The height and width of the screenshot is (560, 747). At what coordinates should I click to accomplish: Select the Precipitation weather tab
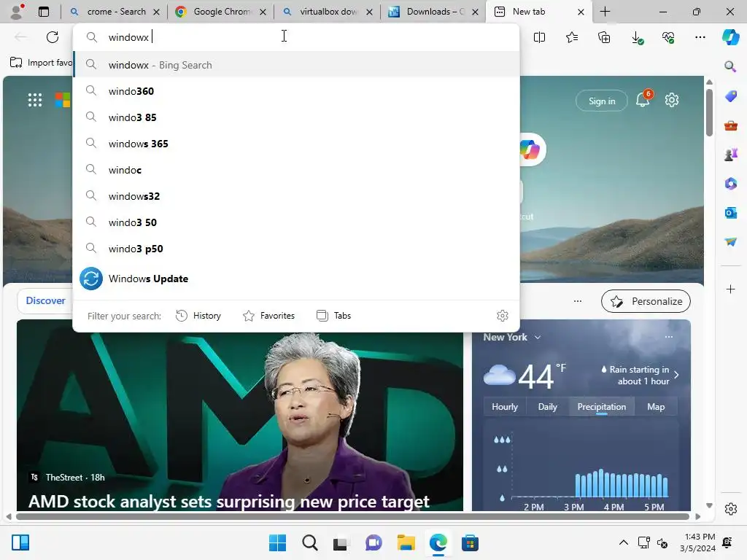(x=601, y=407)
